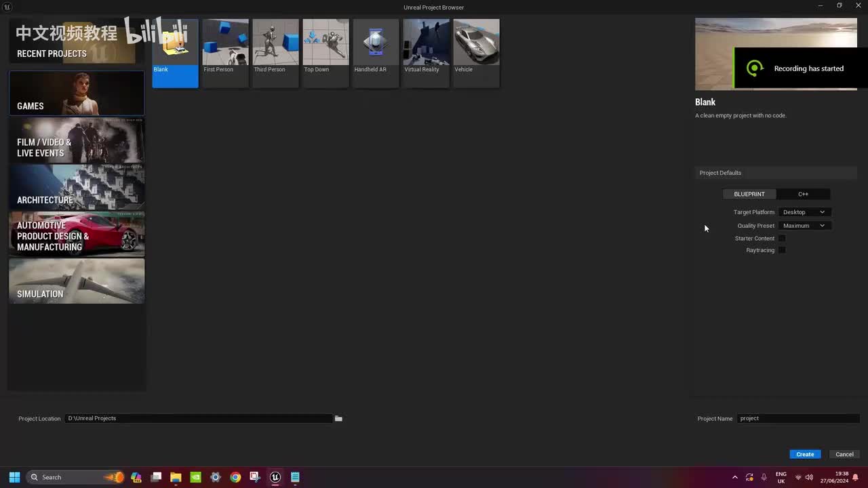This screenshot has width=868, height=488.
Task: Cancel the project browser
Action: pos(844,454)
